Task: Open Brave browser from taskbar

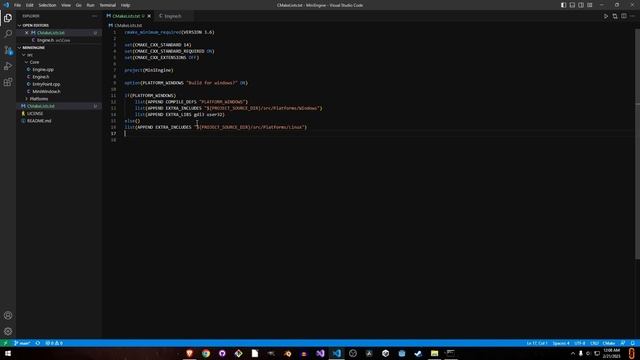Action: tap(189, 353)
